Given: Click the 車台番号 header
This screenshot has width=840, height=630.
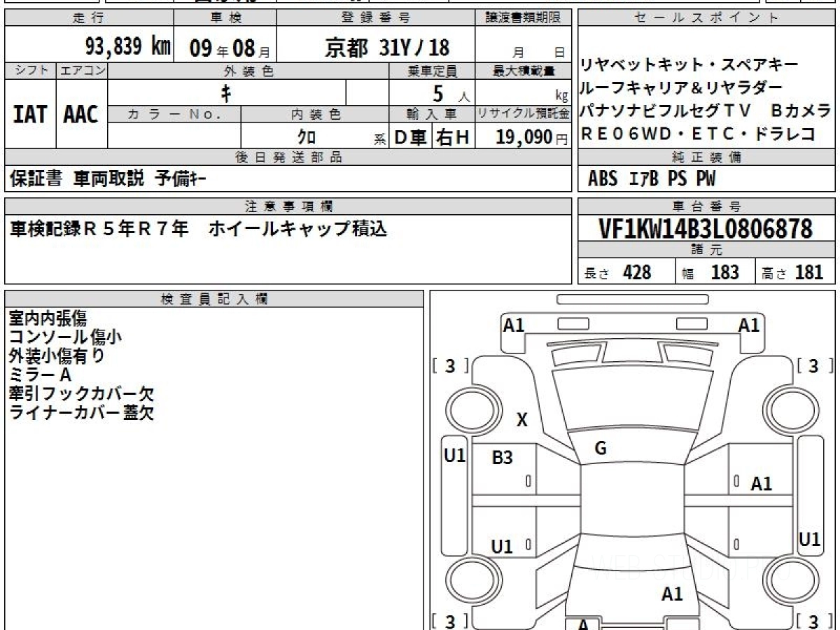Looking at the screenshot, I should [706, 206].
